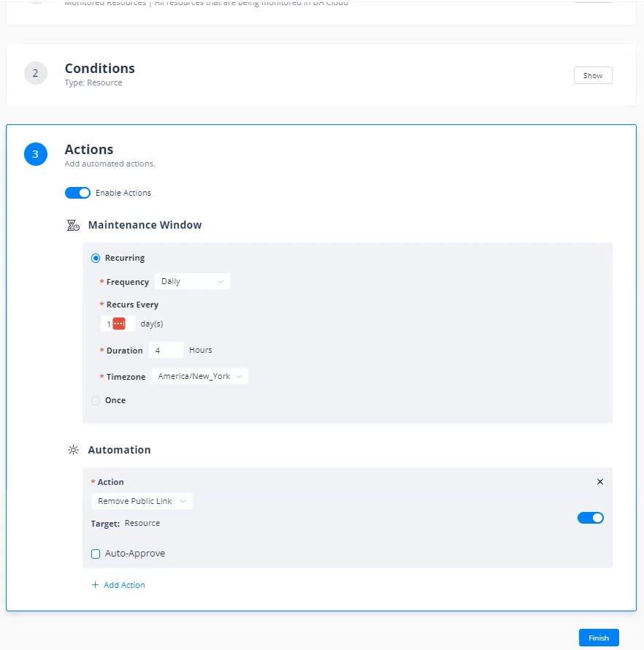This screenshot has width=644, height=650.
Task: Check the Auto-Approve checkbox
Action: [96, 554]
